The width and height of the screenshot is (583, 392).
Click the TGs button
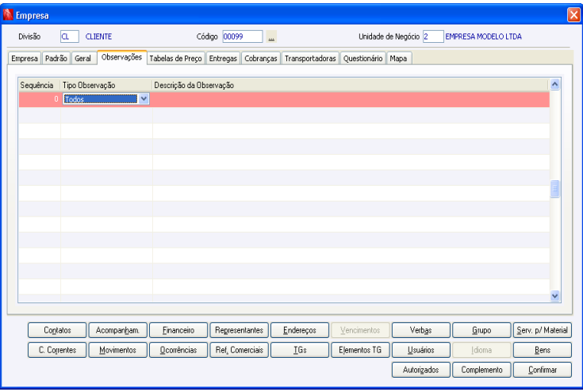[300, 350]
